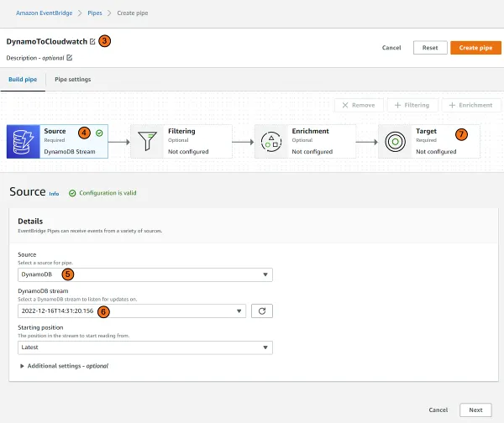Switch to the Pipe settings tab

73,80
